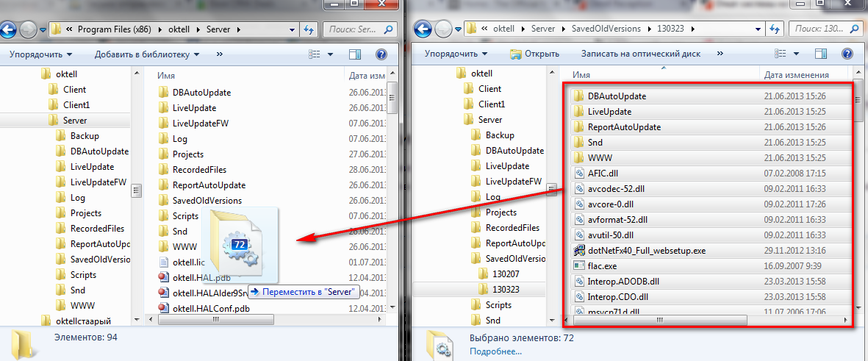
Task: Click Program Files (x86) breadcrumb segment
Action: (x=112, y=29)
